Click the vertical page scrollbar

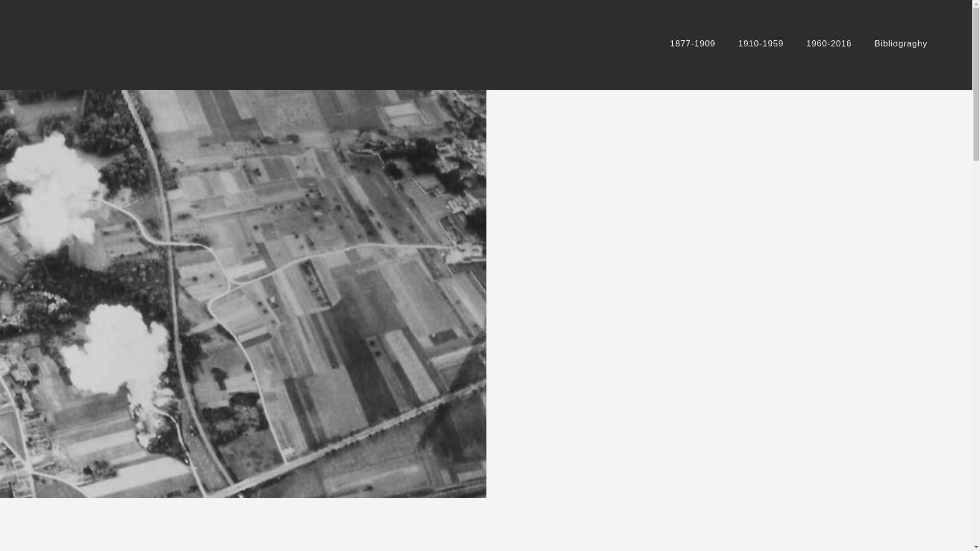click(976, 275)
